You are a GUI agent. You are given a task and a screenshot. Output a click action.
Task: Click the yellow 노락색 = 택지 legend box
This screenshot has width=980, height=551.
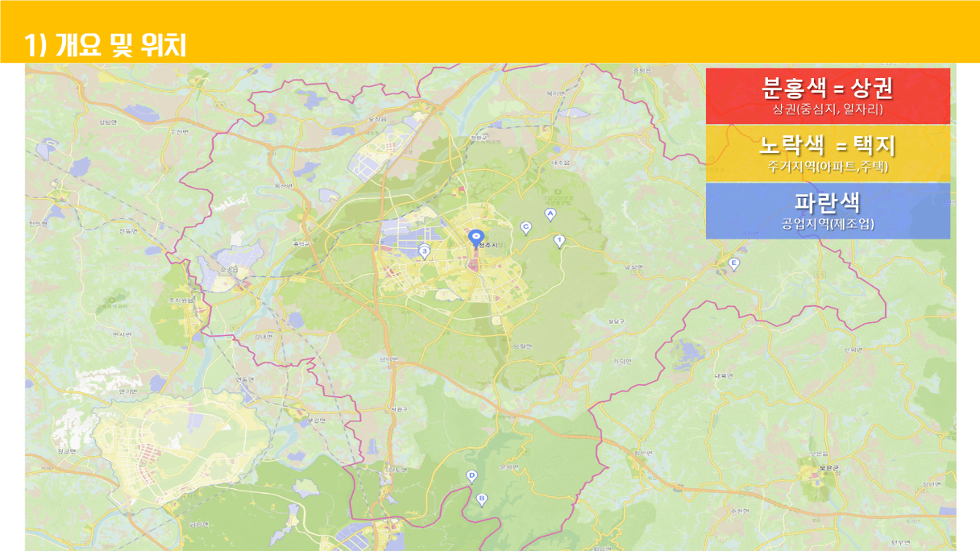(828, 154)
